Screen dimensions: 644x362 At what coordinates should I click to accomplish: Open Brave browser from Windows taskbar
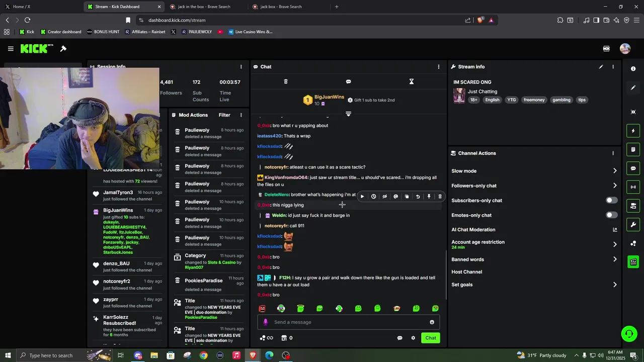point(253,355)
